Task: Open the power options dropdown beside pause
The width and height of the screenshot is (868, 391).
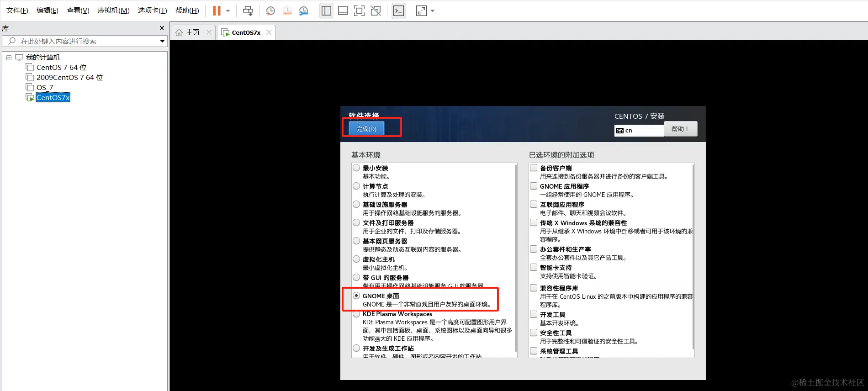Action: (228, 11)
